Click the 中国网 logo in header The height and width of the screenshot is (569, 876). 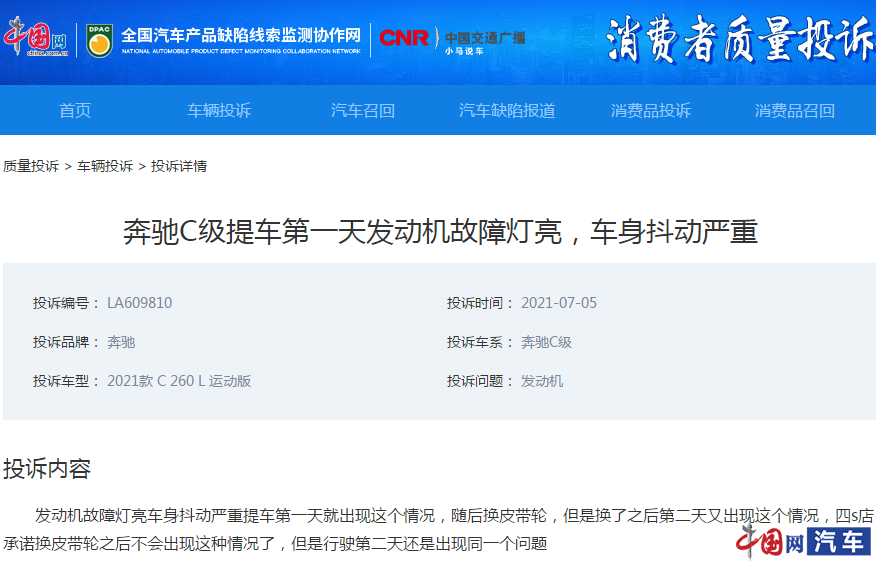pyautogui.click(x=35, y=40)
